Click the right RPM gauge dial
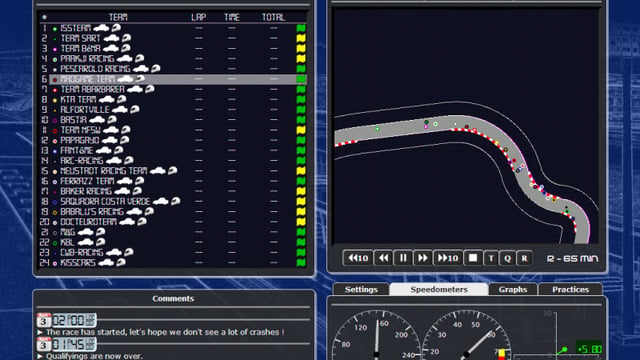Image resolution: width=640 pixels, height=360 pixels. [466, 336]
